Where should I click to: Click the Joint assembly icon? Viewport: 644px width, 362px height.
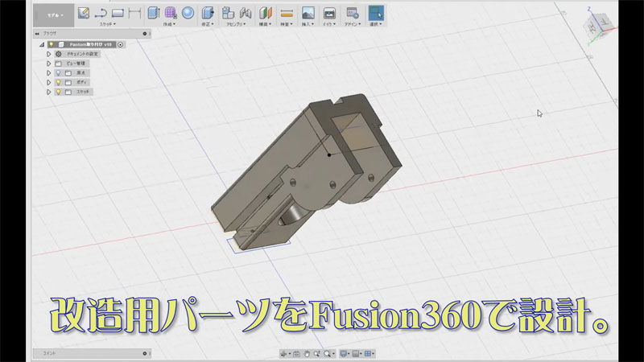point(246,13)
